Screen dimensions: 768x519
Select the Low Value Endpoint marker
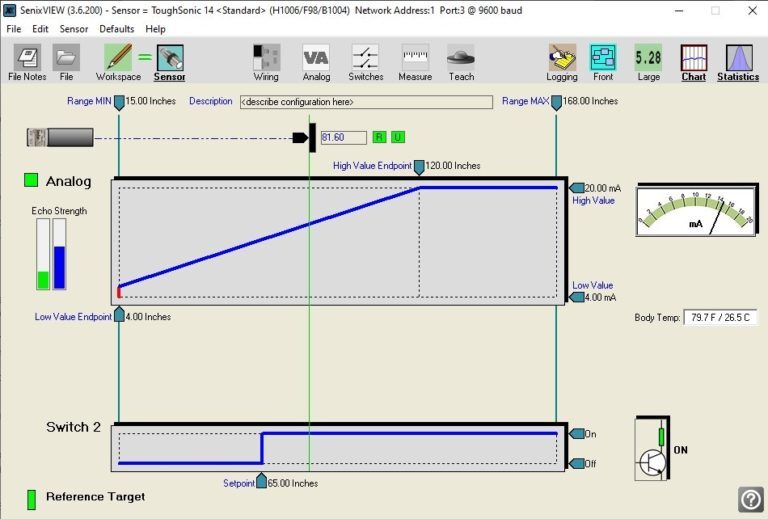[x=119, y=314]
